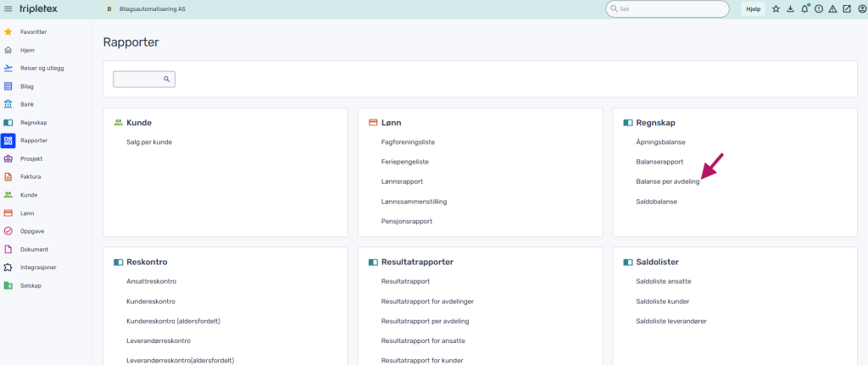Screen dimensions: 868x365
Task: Click the Hjelp button
Action: pos(753,8)
